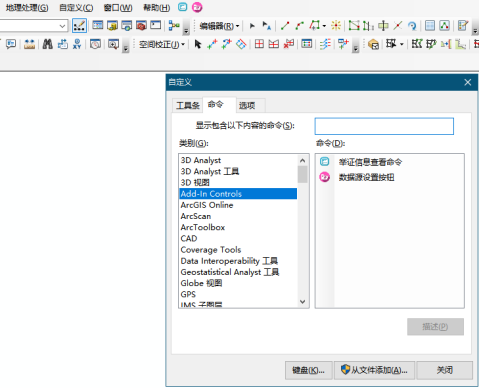Click the Measure ruler icon
The image size is (479, 388).
(29, 44)
